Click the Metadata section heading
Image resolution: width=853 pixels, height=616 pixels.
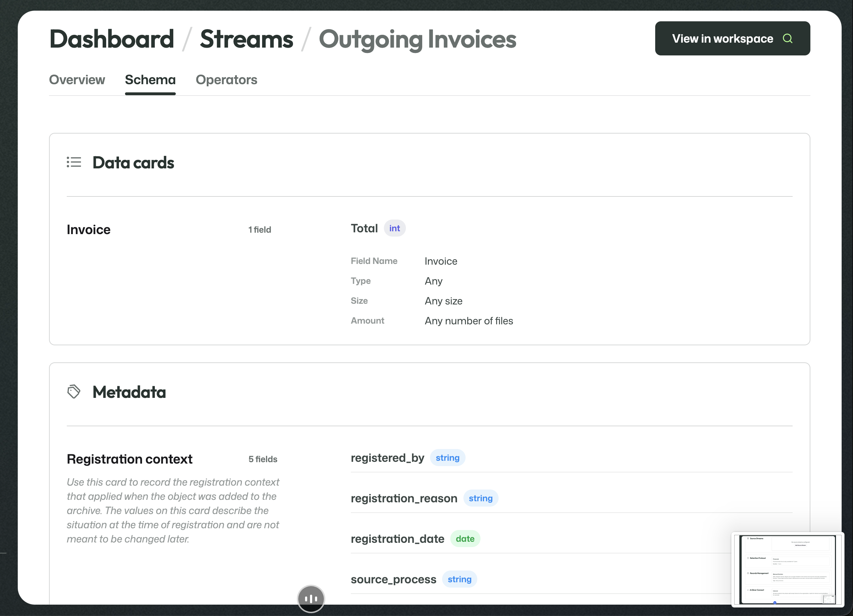129,392
